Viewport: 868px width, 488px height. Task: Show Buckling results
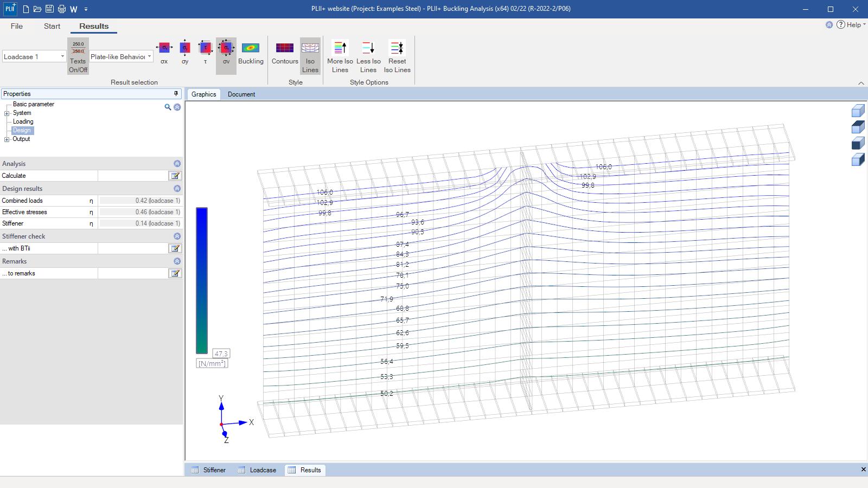click(x=251, y=53)
